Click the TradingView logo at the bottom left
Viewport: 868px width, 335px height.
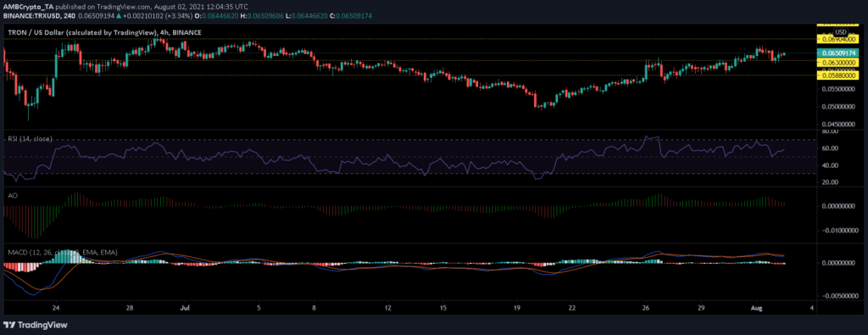[36, 325]
